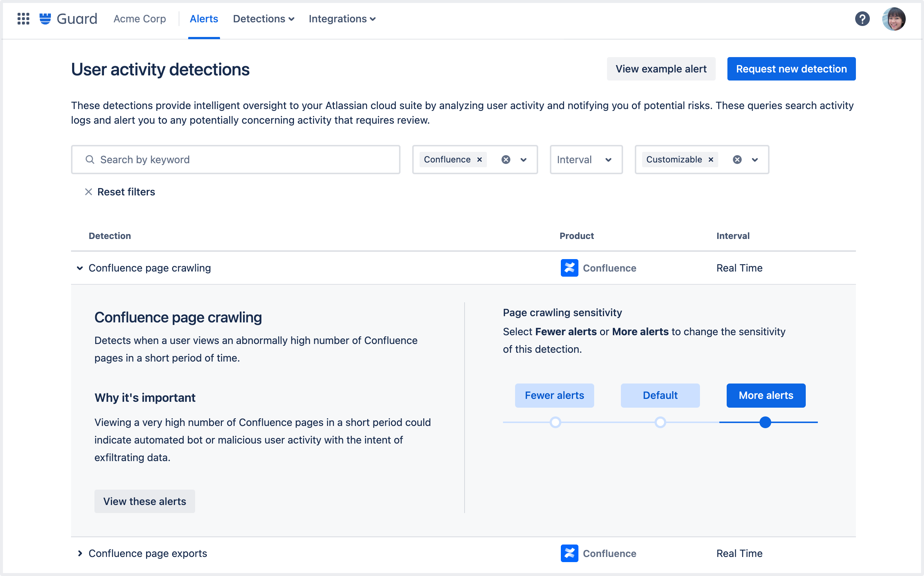Viewport: 924px width, 576px height.
Task: Click Confluence icon in page crawling row
Action: pyautogui.click(x=569, y=268)
